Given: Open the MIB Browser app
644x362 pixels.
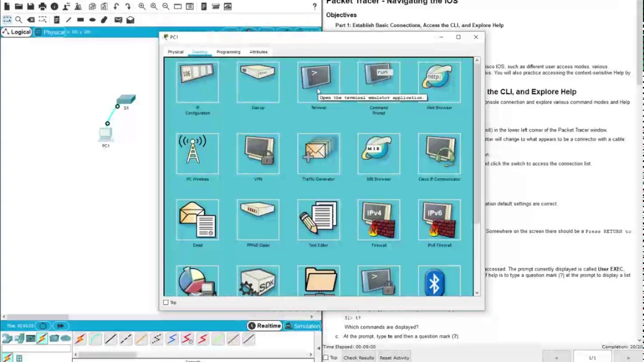Looking at the screenshot, I should coord(379,154).
